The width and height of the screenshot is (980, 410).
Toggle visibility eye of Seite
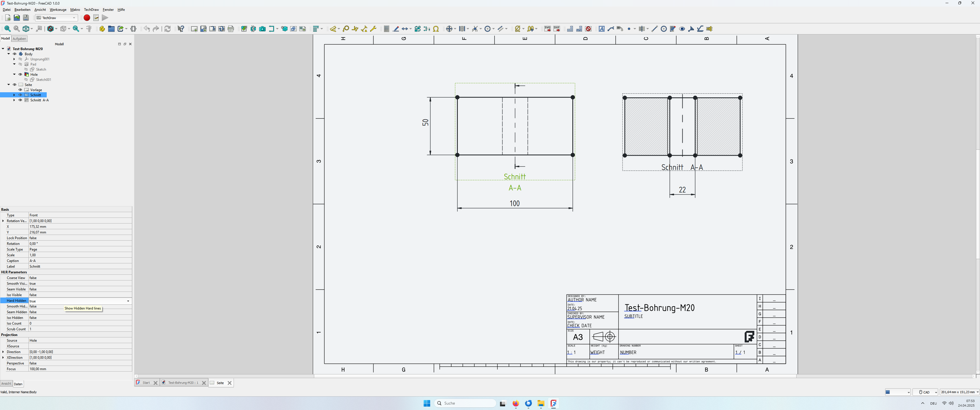(15, 85)
